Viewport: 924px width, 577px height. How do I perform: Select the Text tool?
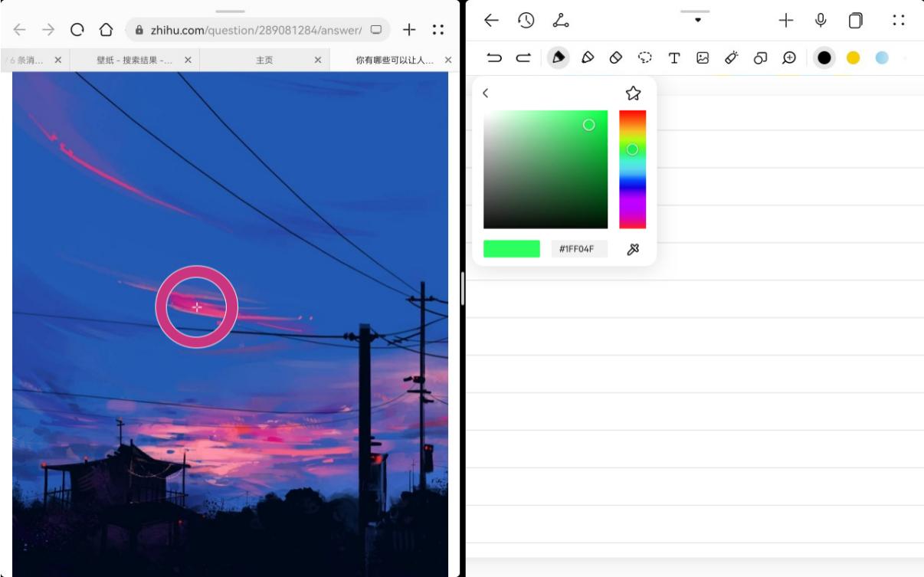click(x=674, y=57)
